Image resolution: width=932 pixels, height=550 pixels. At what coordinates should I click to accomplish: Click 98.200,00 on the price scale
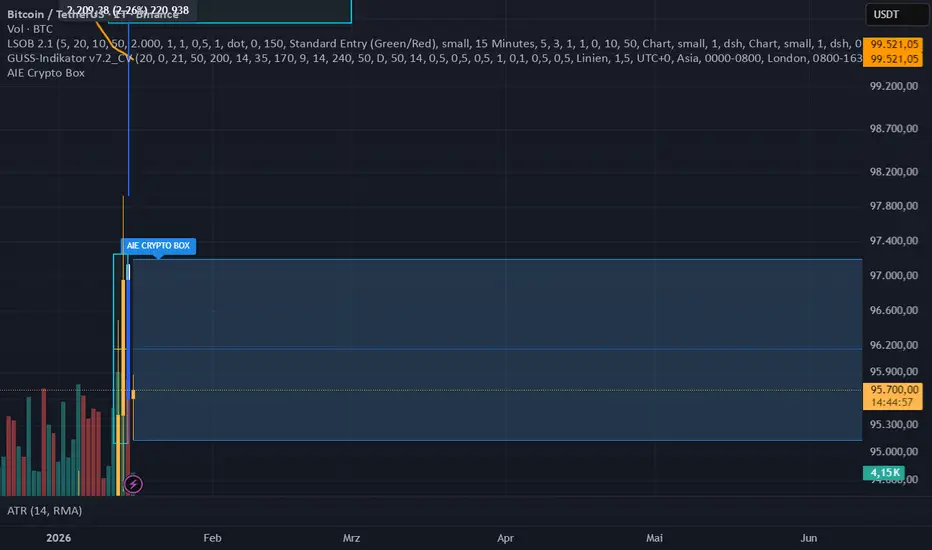point(893,172)
